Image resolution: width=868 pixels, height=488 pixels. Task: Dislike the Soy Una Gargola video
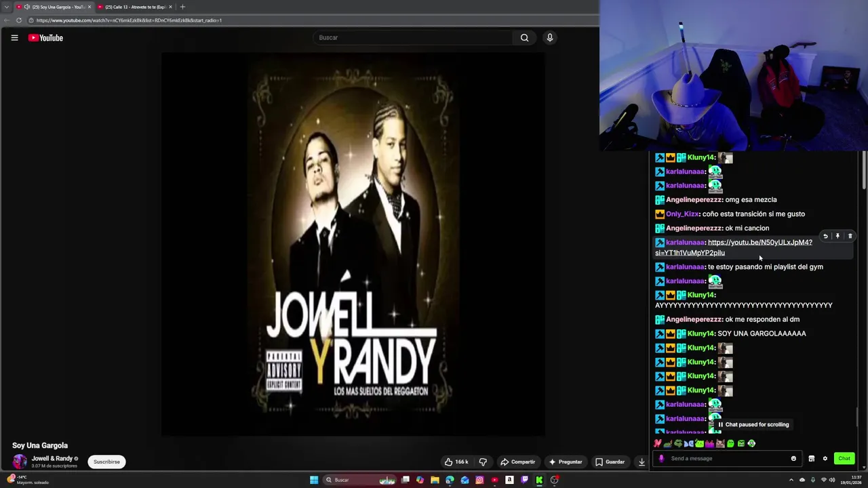click(x=483, y=462)
